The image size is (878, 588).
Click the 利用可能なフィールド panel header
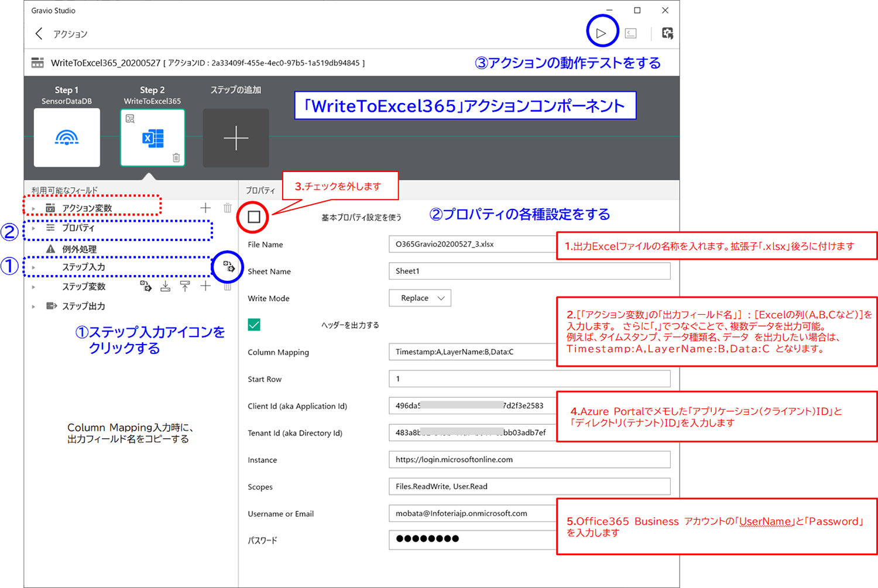tap(64, 190)
